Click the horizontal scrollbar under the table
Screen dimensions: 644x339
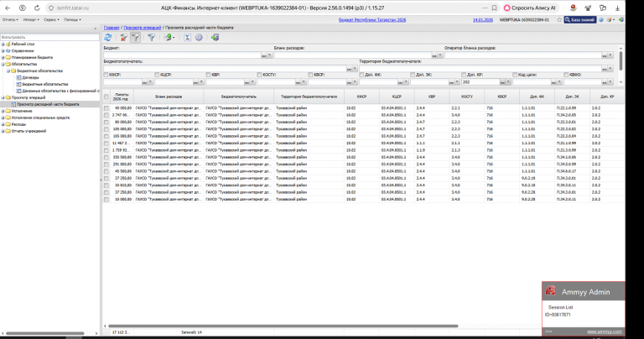[283, 326]
